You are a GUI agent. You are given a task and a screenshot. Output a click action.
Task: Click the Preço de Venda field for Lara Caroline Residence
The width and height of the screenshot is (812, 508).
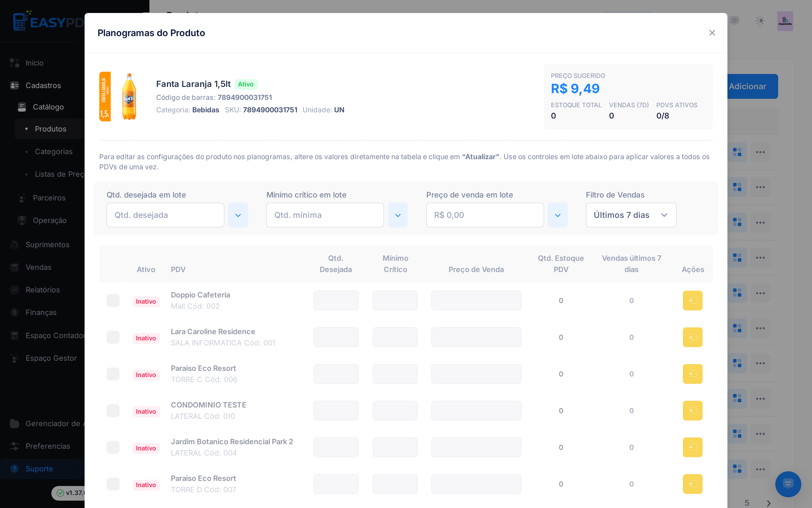coord(476,337)
